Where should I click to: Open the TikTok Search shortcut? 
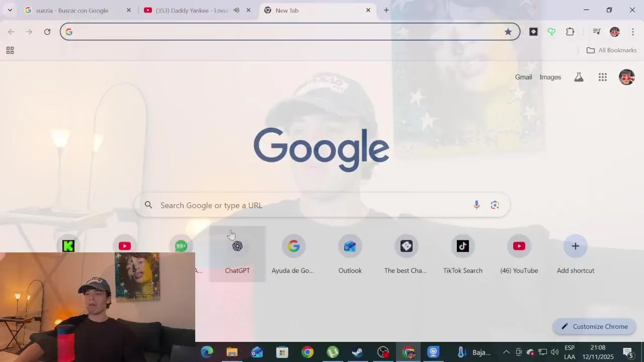click(463, 254)
